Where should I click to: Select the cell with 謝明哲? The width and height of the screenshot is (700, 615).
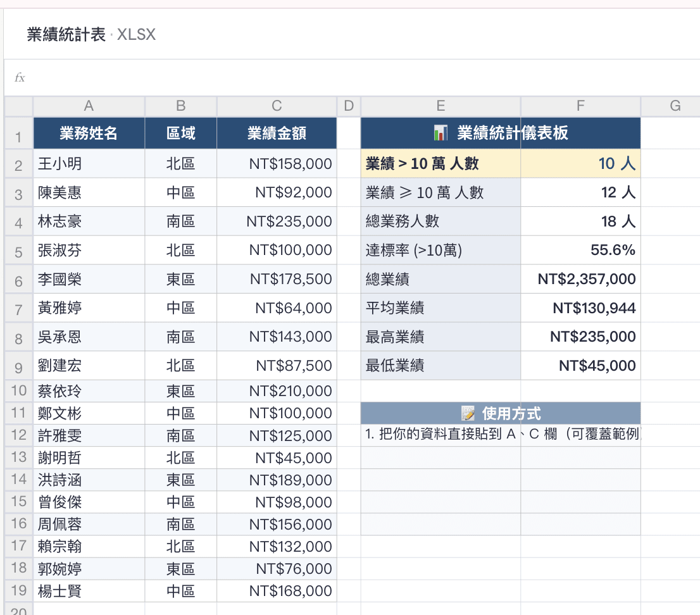pyautogui.click(x=89, y=457)
